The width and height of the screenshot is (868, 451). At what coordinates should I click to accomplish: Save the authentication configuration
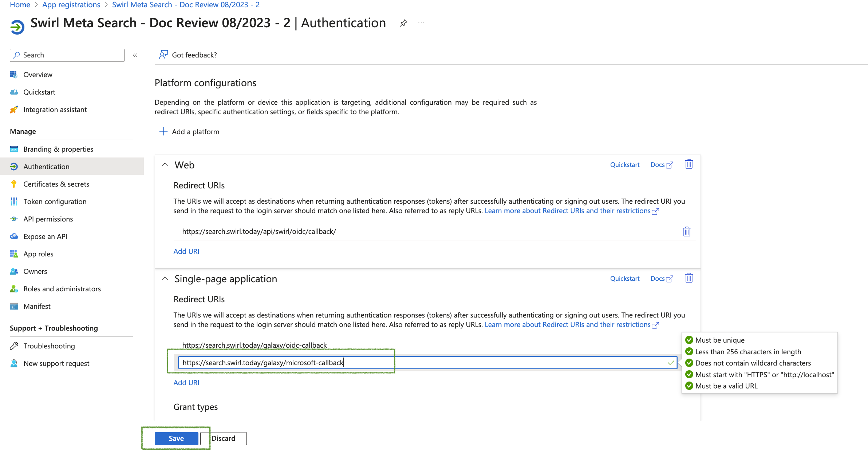(x=176, y=438)
